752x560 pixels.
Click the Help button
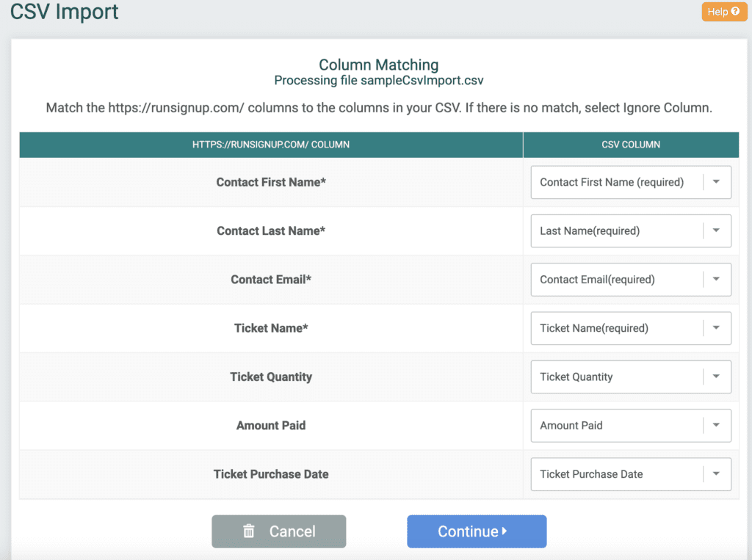click(723, 12)
